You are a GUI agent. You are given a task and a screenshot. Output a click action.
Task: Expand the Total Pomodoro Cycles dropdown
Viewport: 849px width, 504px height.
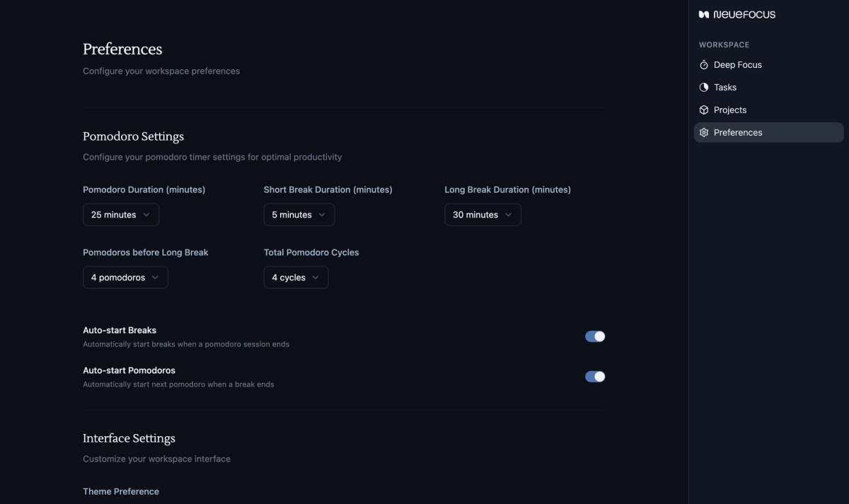click(296, 278)
